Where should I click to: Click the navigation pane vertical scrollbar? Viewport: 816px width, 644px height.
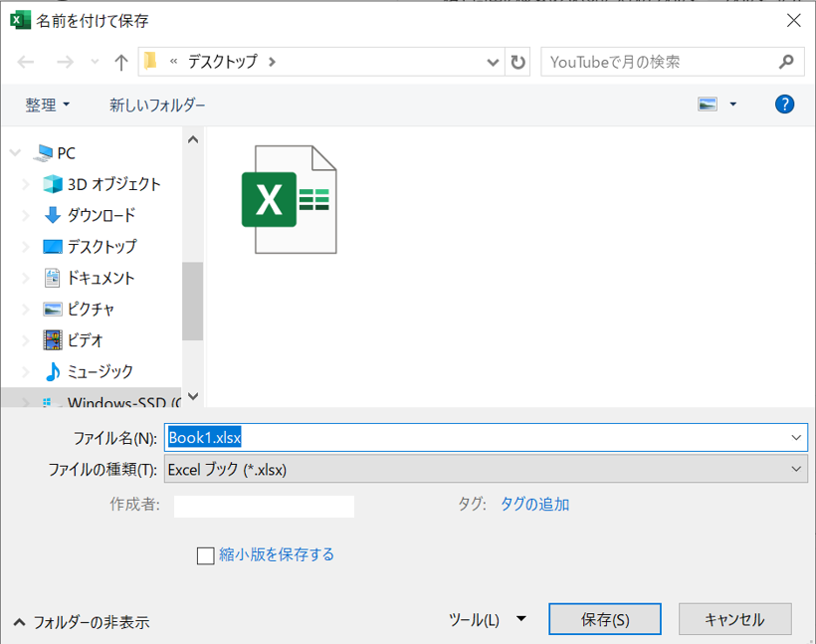tap(193, 299)
